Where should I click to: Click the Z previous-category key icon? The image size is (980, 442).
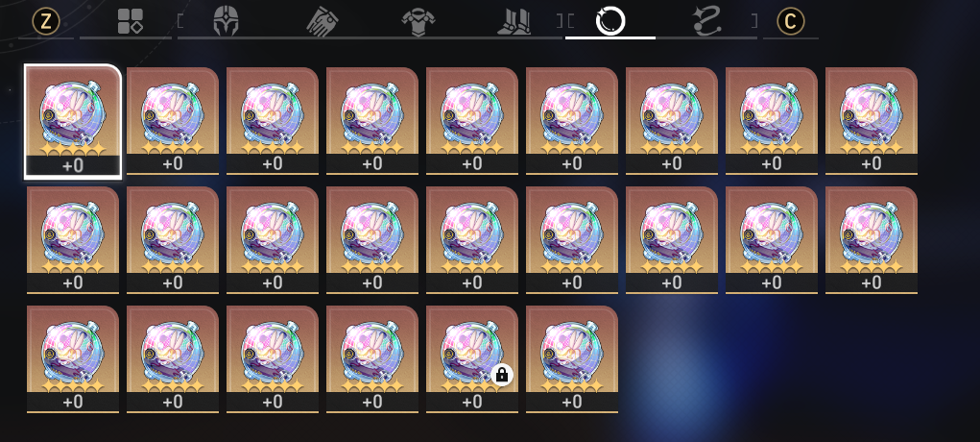pos(46,22)
